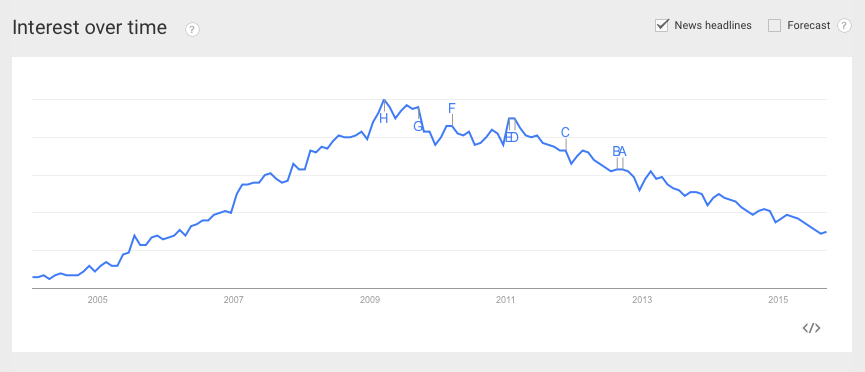This screenshot has height=372, width=865.
Task: Click news headline marker A
Action: 623,151
